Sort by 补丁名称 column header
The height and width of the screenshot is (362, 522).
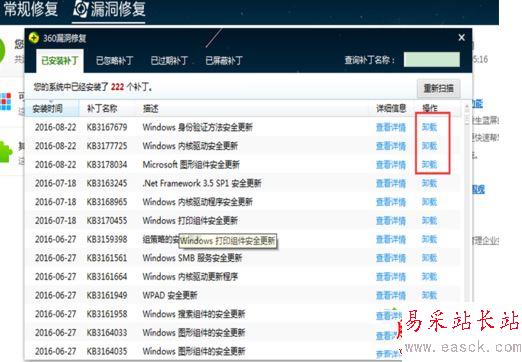coord(102,108)
